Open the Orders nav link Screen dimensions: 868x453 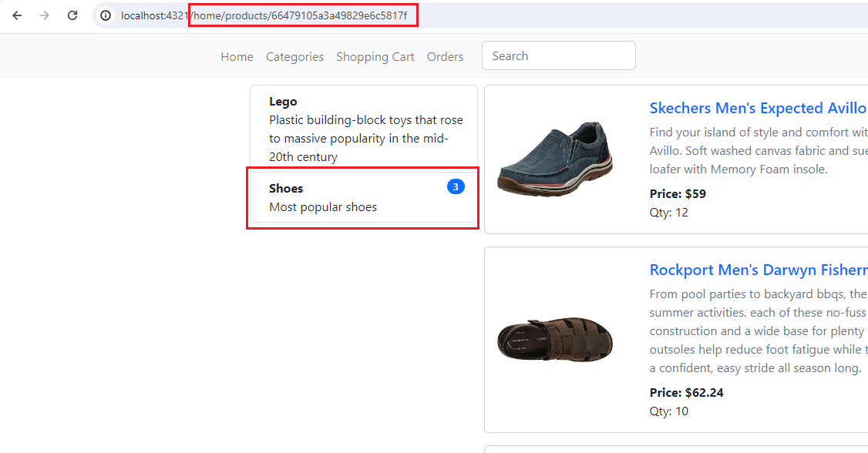click(445, 56)
